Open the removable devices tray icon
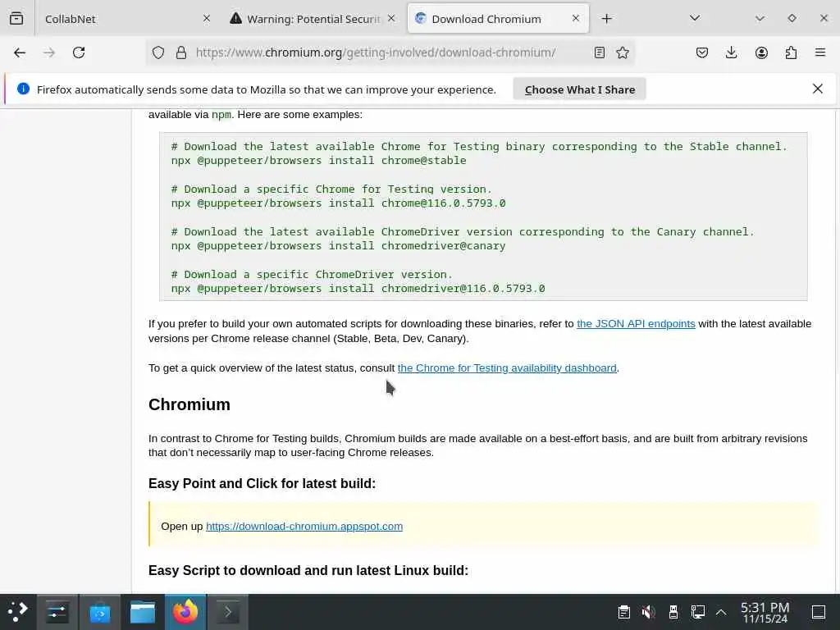Viewport: 840px width, 630px height. click(673, 612)
